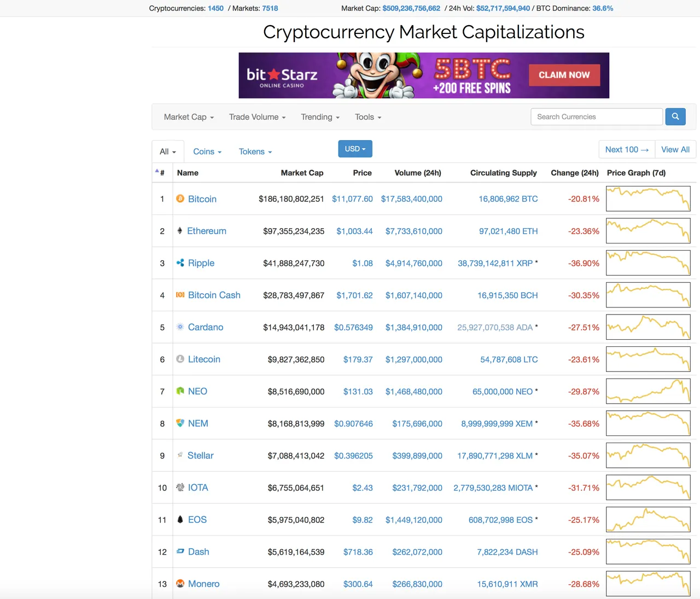Screen dimensions: 700x599
Task: Click the EOS logo icon
Action: point(180,519)
